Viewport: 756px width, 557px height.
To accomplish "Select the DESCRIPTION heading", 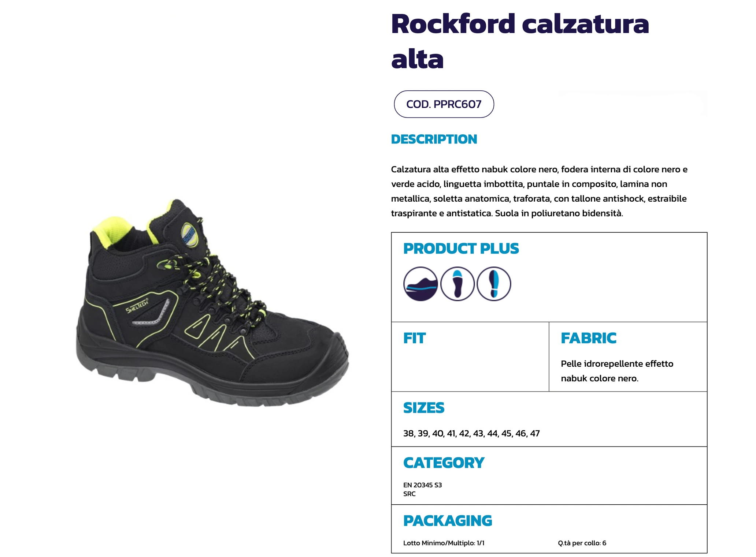I will click(434, 139).
